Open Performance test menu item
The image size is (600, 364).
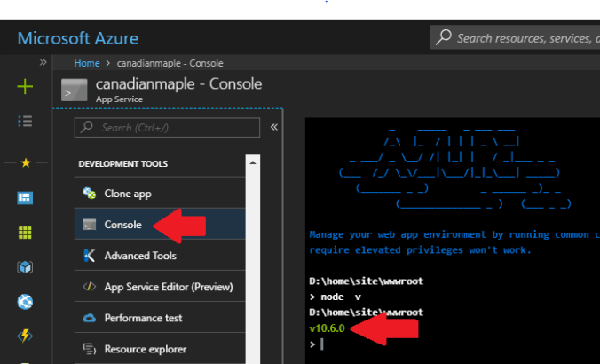coord(160,318)
